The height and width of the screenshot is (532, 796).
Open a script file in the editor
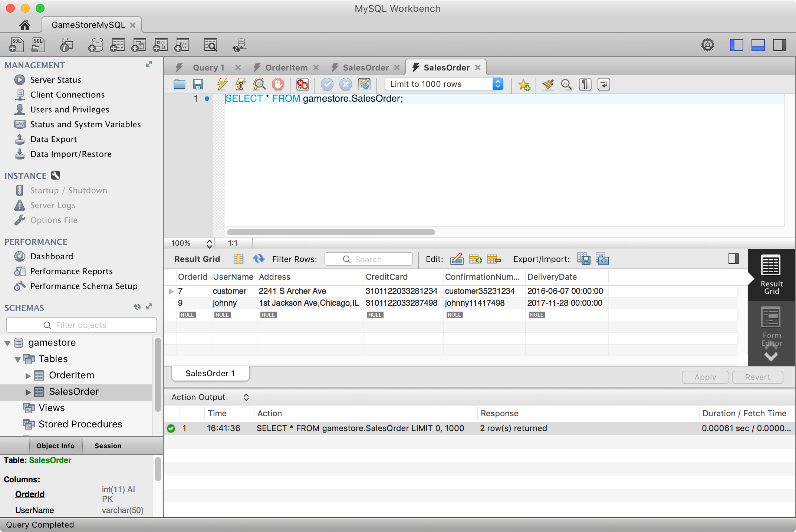pyautogui.click(x=180, y=84)
